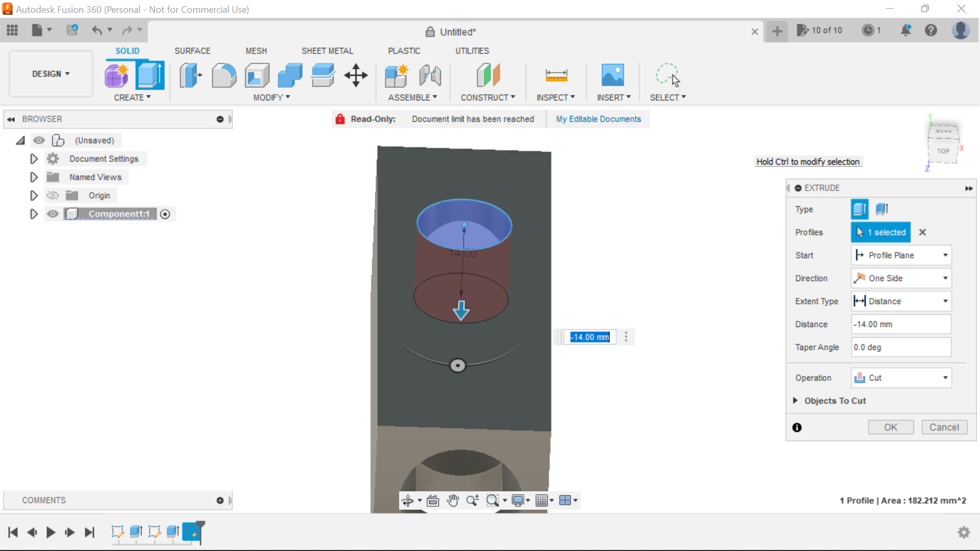Open the New Component tool in Assemble
Viewport: 980px width, 551px height.
[x=397, y=75]
